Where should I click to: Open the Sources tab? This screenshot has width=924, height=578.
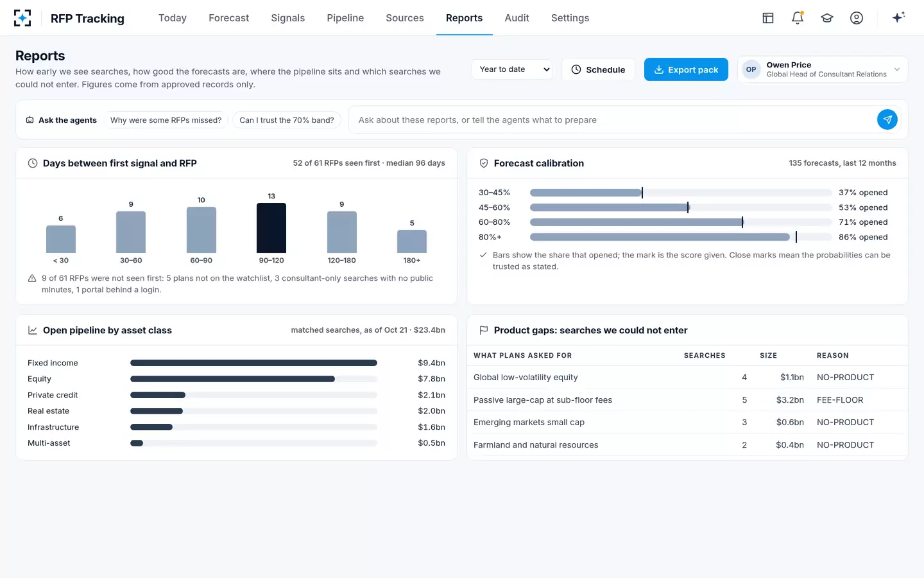[405, 18]
